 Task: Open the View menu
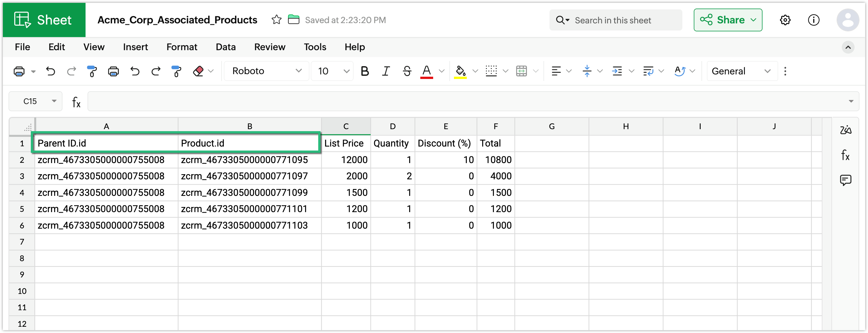(94, 47)
